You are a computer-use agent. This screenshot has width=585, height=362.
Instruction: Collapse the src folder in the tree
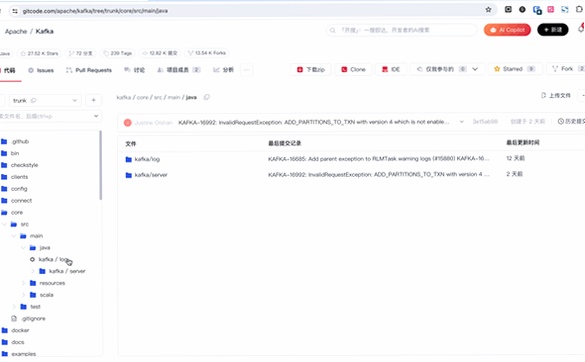[x=4, y=224]
